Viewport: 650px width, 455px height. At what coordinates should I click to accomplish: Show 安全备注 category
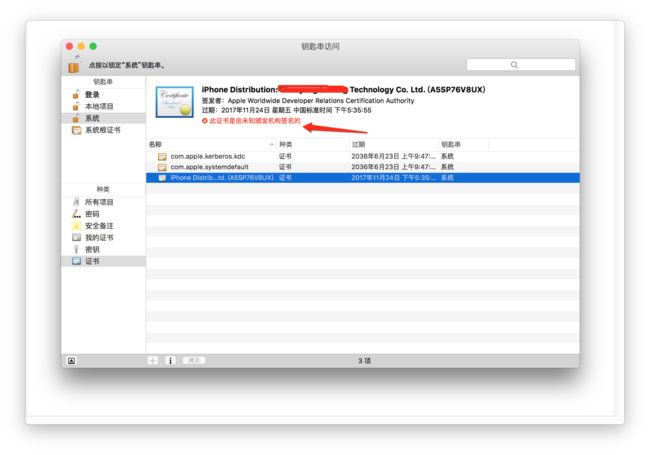click(103, 225)
